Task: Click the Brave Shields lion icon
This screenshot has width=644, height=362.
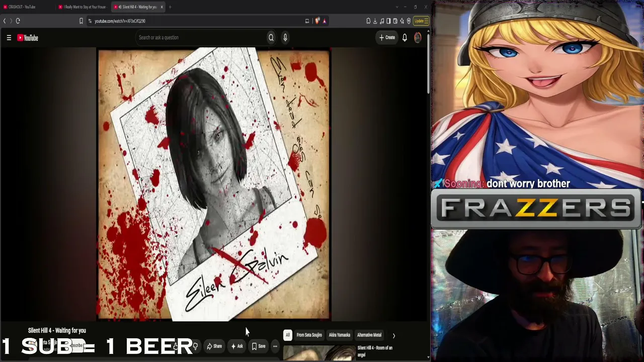Action: pos(317,21)
